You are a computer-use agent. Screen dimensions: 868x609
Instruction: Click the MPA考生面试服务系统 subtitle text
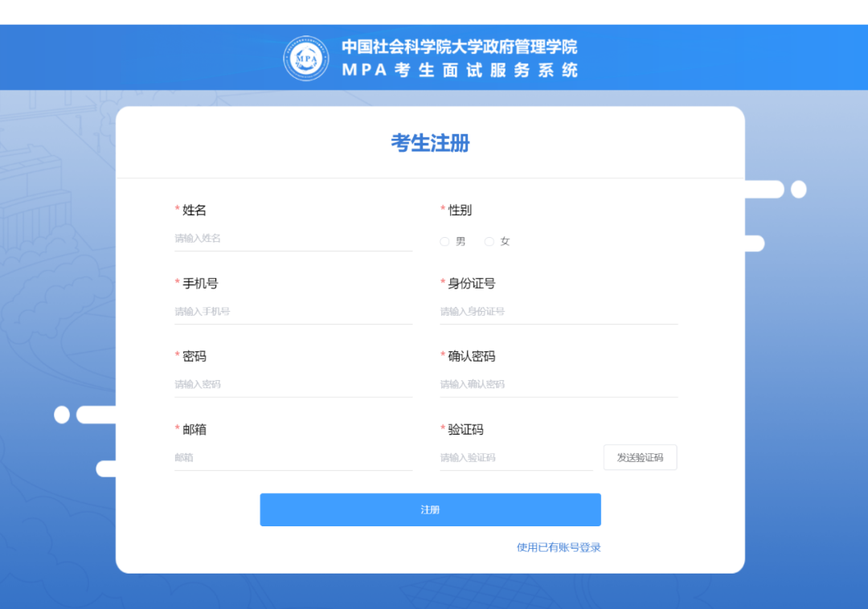click(460, 70)
